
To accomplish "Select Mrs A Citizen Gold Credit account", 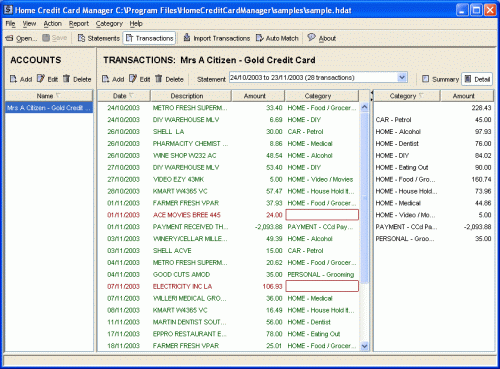I will [x=49, y=108].
